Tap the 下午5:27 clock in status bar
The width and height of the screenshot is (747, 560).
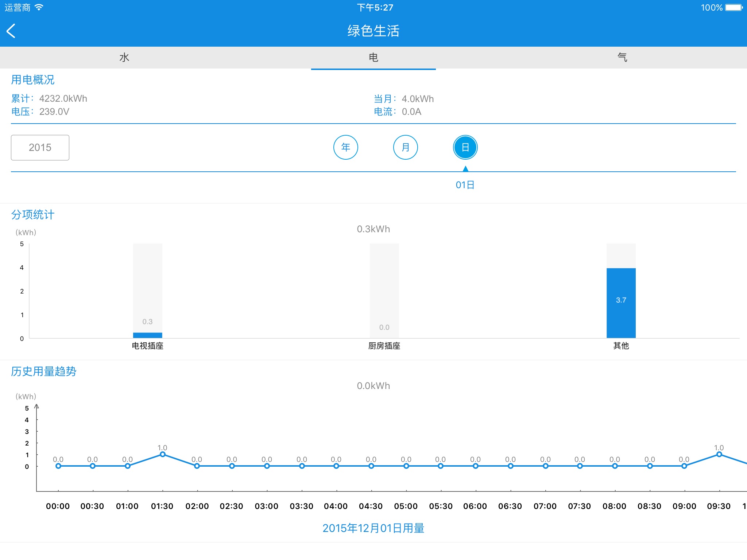click(x=375, y=7)
